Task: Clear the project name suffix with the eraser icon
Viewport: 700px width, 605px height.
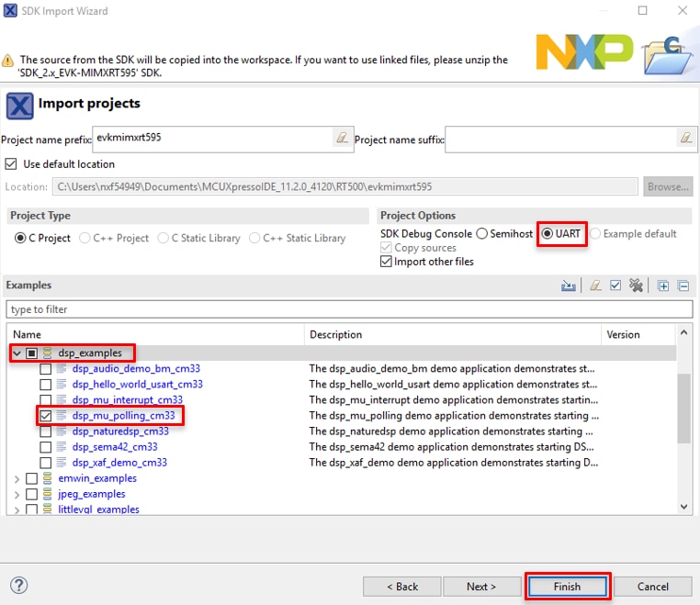Action: click(685, 138)
